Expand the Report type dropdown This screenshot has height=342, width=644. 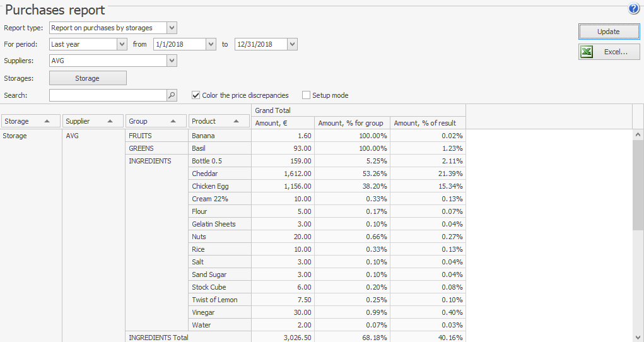click(x=172, y=28)
